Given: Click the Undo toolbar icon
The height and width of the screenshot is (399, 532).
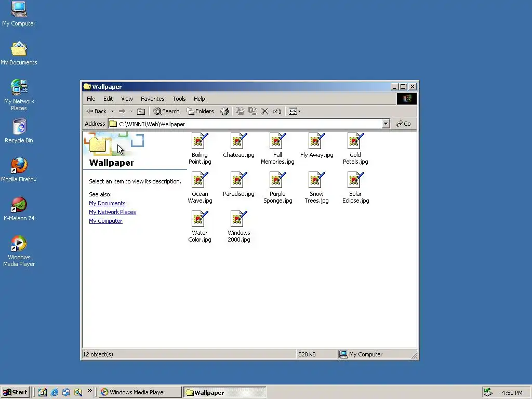Looking at the screenshot, I should [277, 111].
